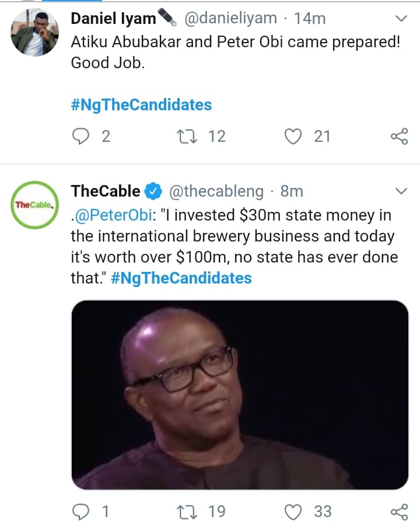Screen dimensions: 420x531
Task: Expand TheCable tweet options chevron
Action: [x=401, y=191]
